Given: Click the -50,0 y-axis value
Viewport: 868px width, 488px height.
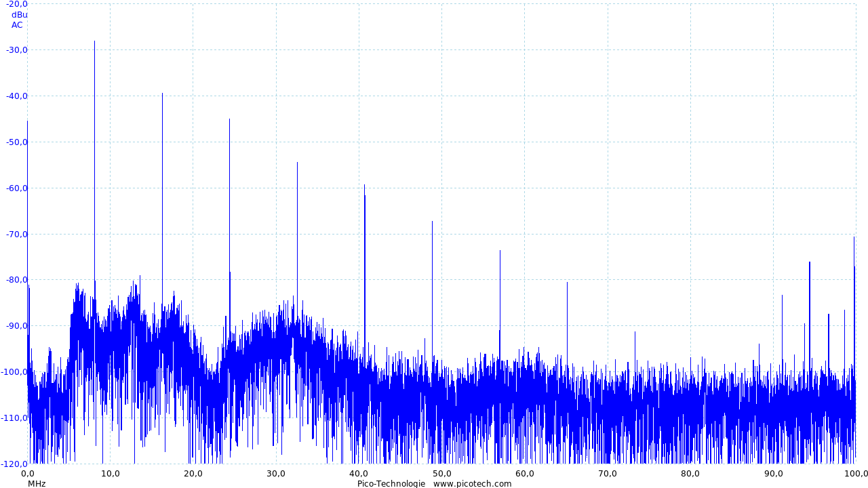Looking at the screenshot, I should [x=16, y=142].
